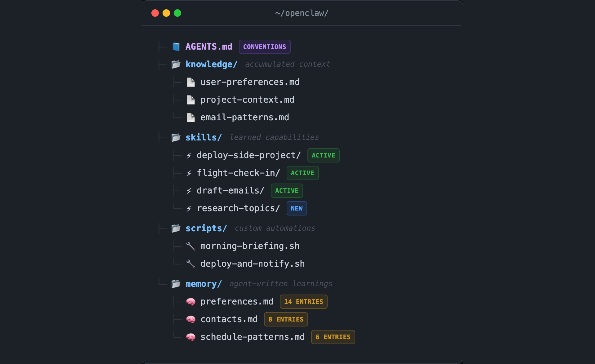
Task: Collapse the knowledge/ folder
Action: tap(211, 64)
